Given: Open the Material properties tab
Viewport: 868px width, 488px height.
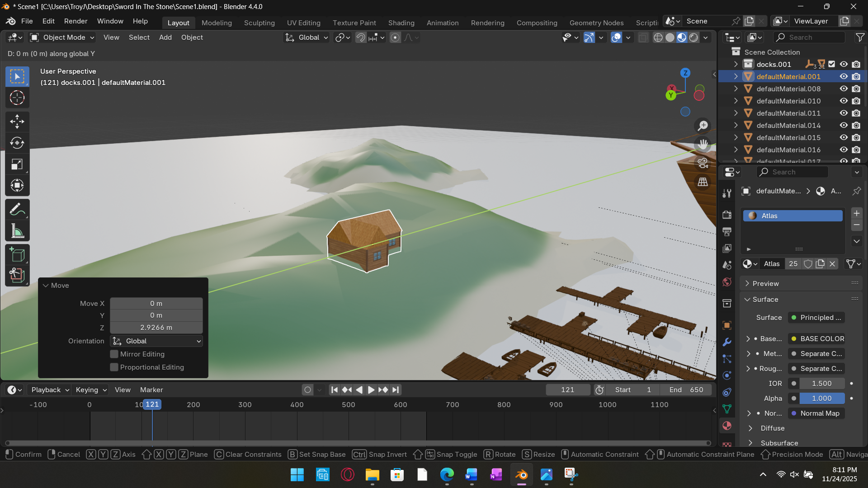Looking at the screenshot, I should click(727, 426).
